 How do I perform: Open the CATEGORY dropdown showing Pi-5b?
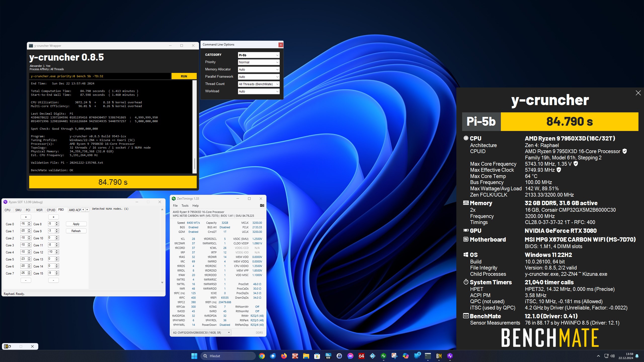click(x=259, y=55)
